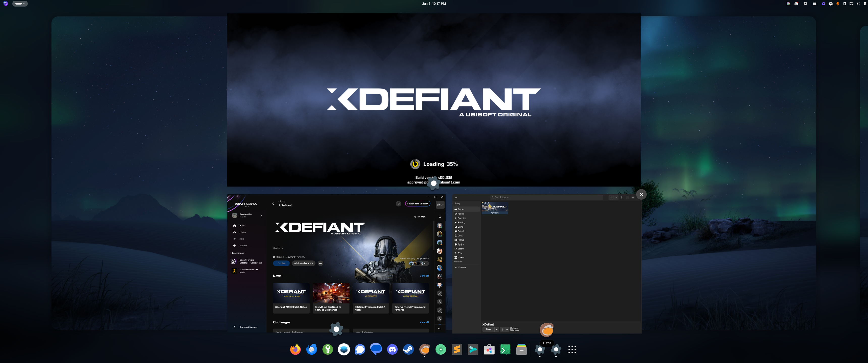Collapse the friends sidebar arrow

click(x=439, y=328)
